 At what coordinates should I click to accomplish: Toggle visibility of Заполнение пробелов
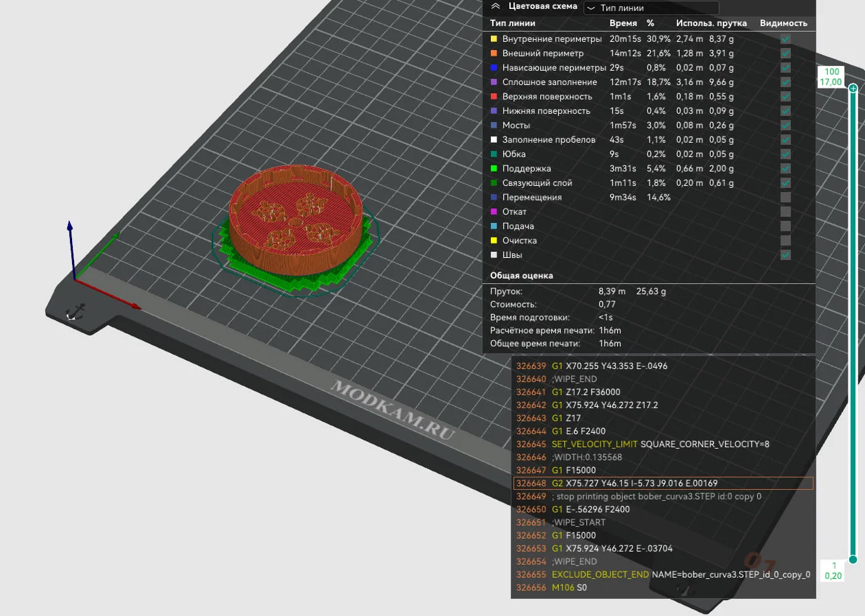(x=785, y=140)
